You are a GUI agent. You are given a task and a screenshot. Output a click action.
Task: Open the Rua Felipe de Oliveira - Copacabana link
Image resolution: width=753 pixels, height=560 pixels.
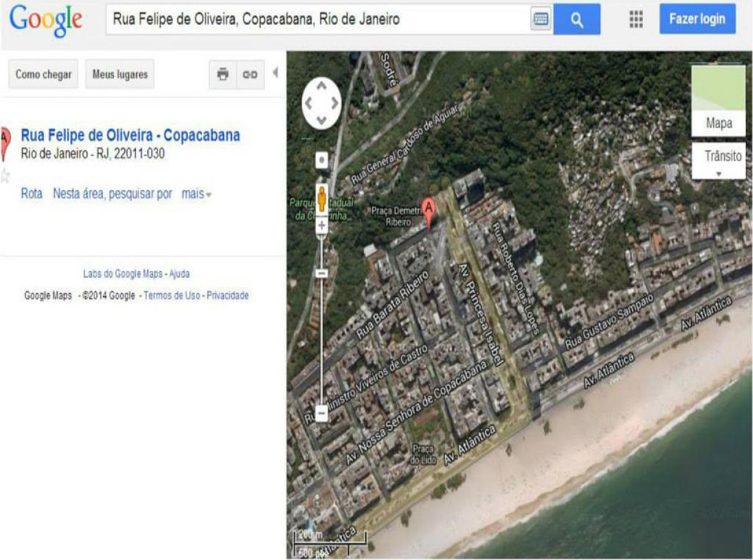[x=131, y=136]
